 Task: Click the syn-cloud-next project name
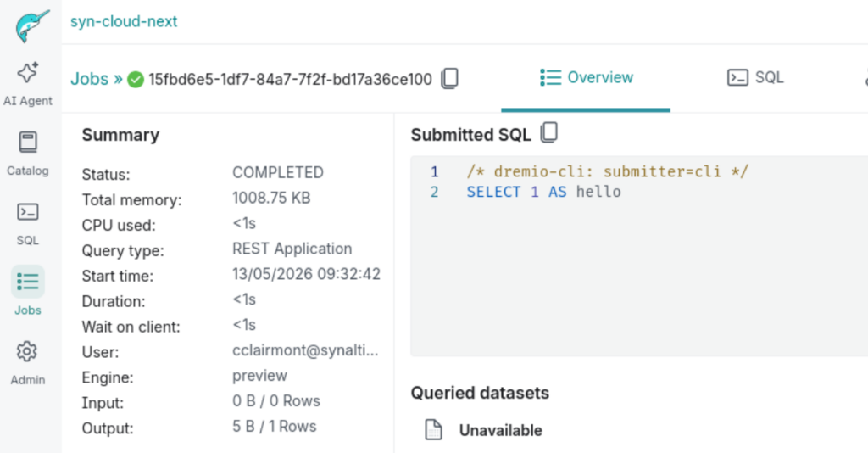tap(124, 21)
